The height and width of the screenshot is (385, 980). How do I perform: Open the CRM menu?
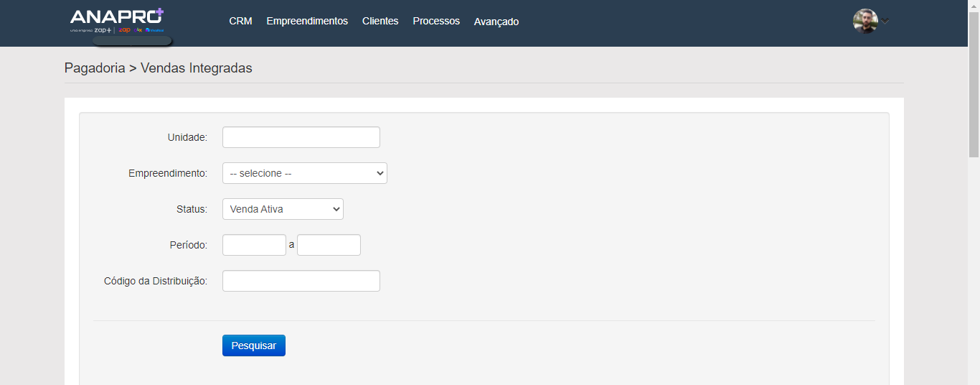240,22
